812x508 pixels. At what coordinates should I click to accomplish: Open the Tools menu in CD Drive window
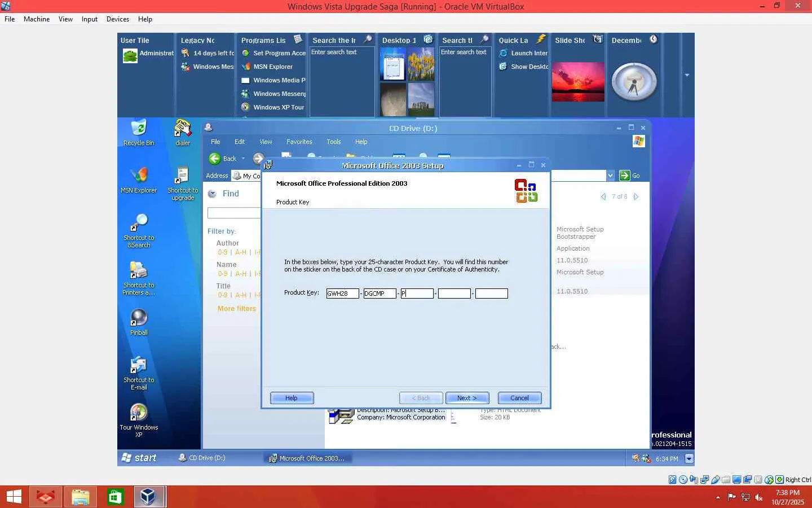(334, 142)
